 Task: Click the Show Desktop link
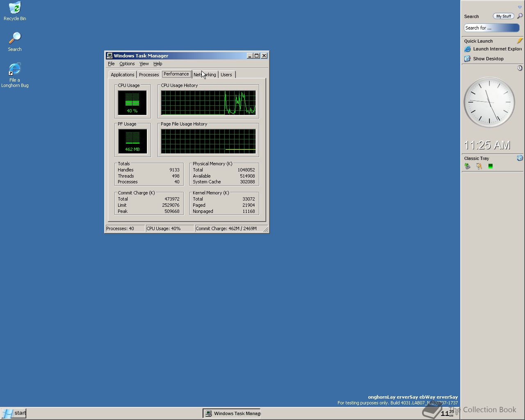click(x=488, y=59)
